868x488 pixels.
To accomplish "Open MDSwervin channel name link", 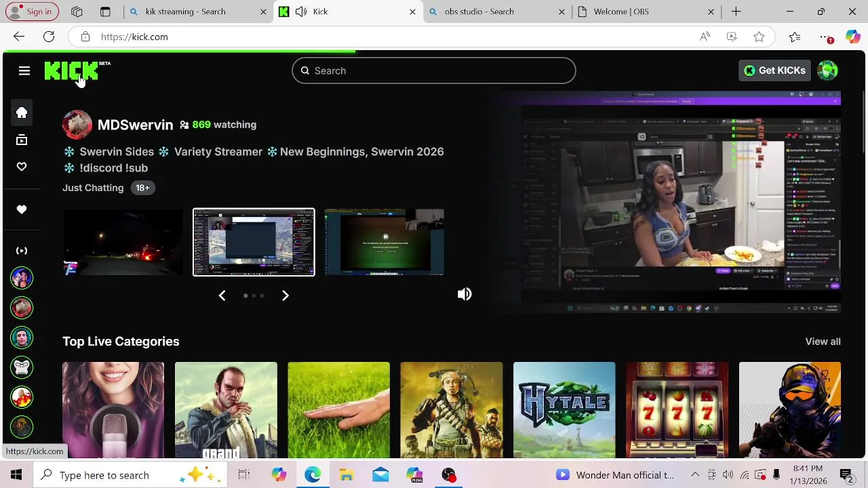I will click(135, 125).
